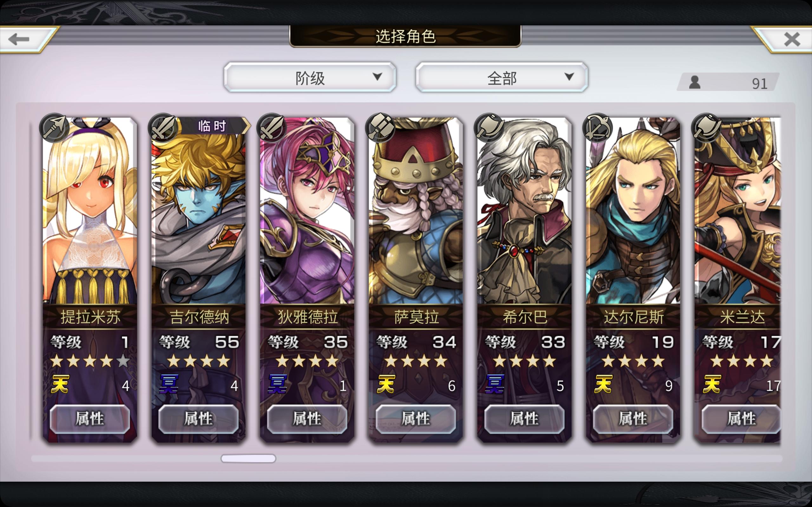
Task: Click the character count indicator showing 91
Action: coord(728,82)
